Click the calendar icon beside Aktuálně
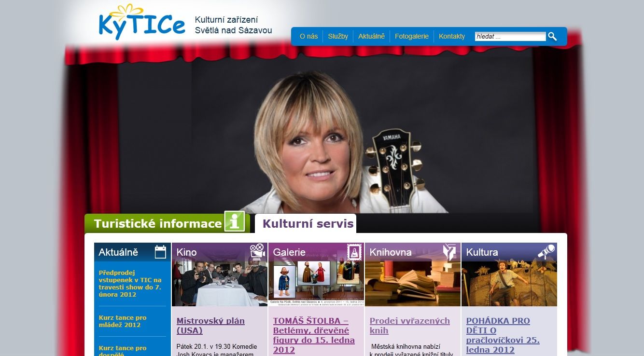 click(160, 252)
